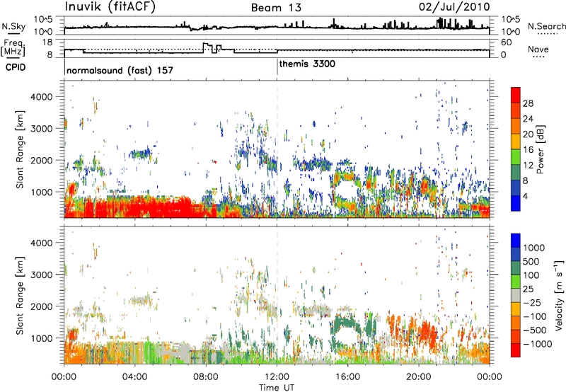
Task: Click the "Beam 13" heading
Action: point(276,8)
